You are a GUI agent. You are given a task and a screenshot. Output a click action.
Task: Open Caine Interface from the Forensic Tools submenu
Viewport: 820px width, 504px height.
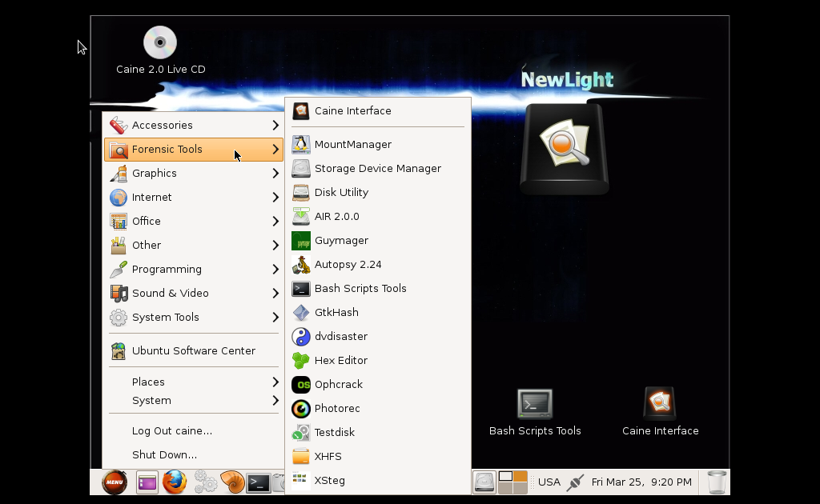(x=378, y=110)
